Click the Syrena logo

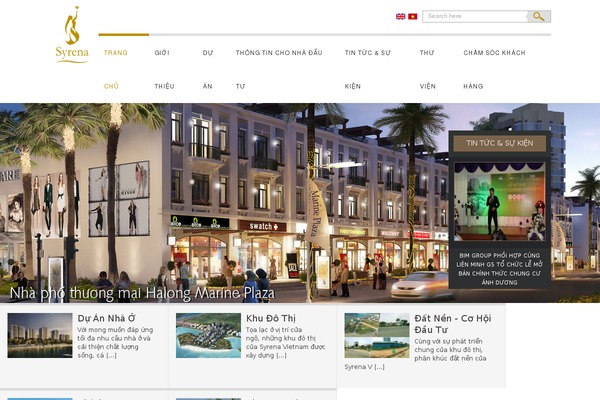pyautogui.click(x=72, y=34)
